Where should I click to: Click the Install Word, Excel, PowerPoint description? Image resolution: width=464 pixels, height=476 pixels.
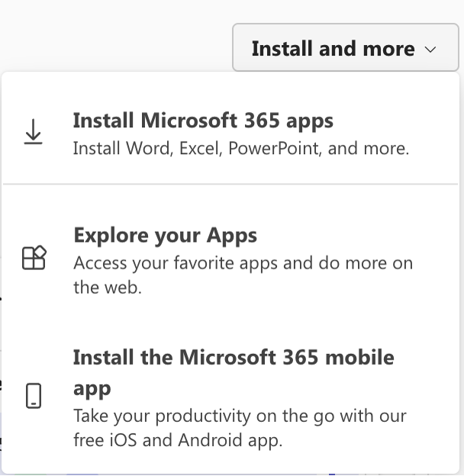[x=241, y=149]
